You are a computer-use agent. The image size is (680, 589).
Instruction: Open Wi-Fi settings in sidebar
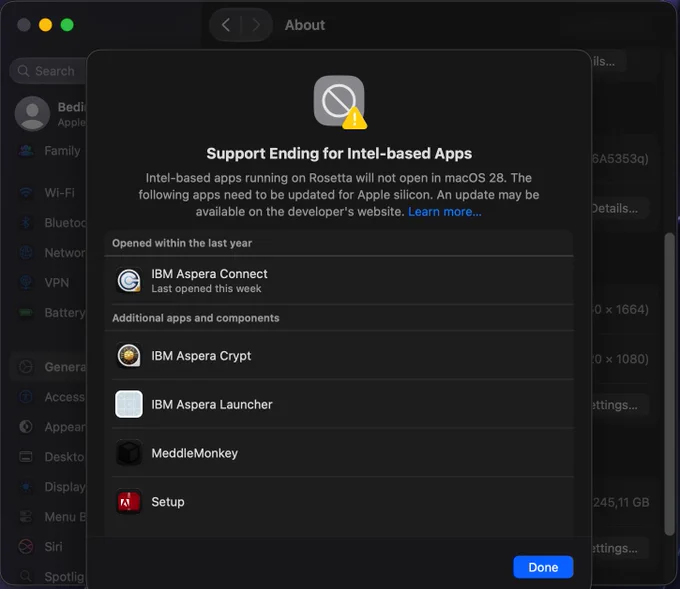pyautogui.click(x=59, y=193)
